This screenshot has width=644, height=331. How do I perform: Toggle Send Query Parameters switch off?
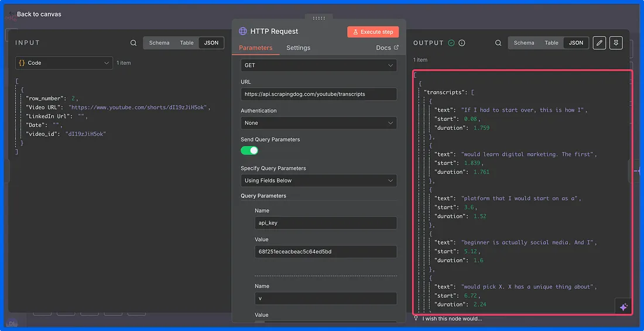[x=249, y=150]
